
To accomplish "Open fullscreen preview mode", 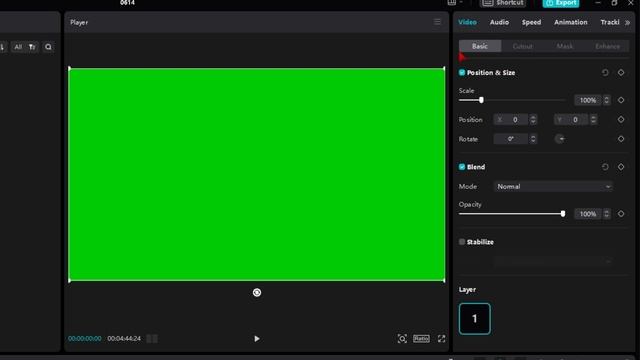I will coord(442,339).
